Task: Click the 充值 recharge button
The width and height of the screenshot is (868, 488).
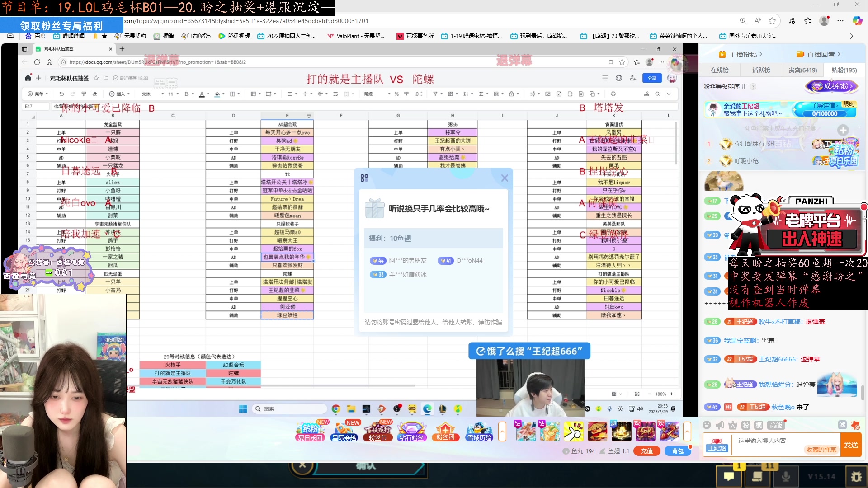Action: [647, 451]
